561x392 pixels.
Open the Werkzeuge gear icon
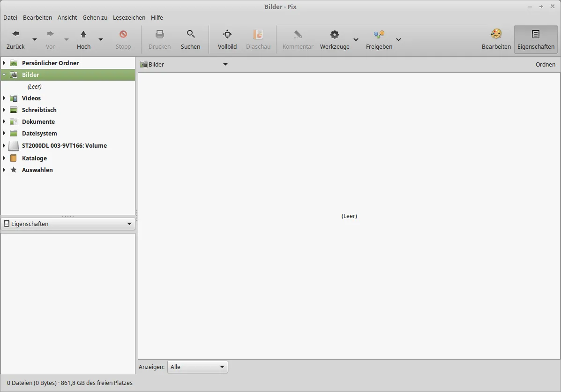tap(334, 34)
